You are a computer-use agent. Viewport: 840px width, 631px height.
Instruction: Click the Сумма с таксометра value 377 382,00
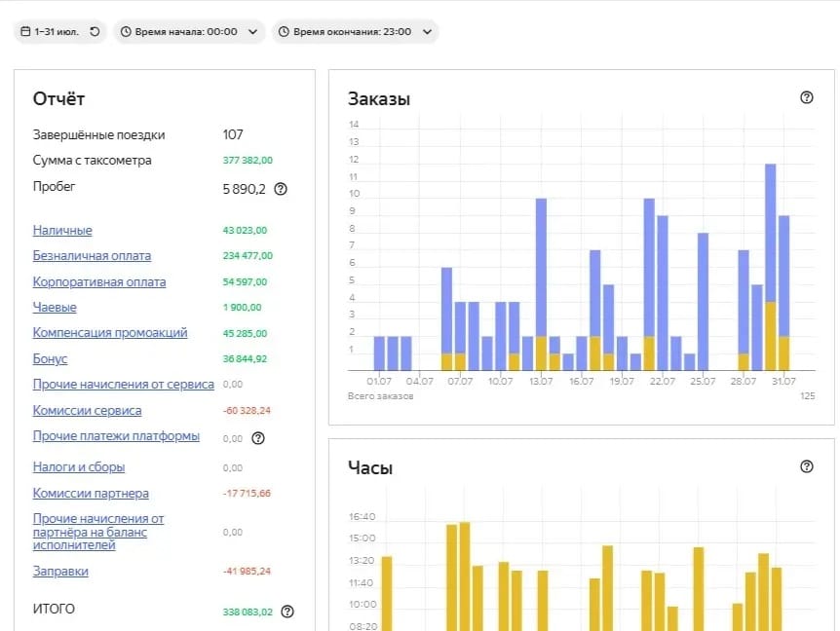pyautogui.click(x=248, y=160)
